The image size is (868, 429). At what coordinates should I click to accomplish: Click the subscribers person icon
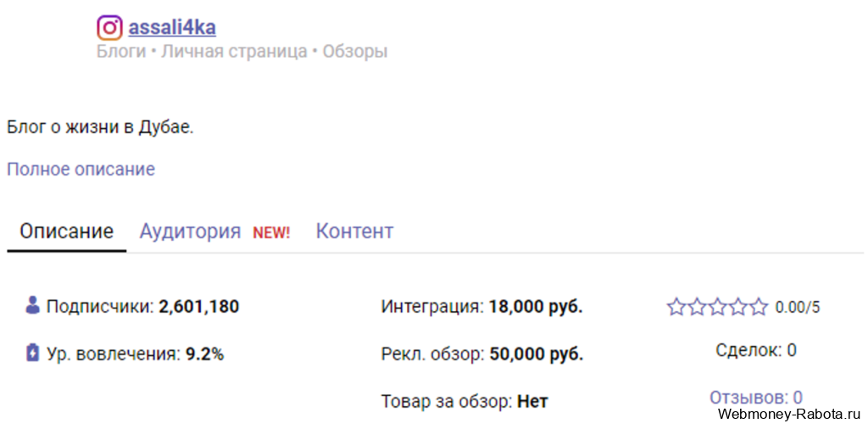pos(33,305)
